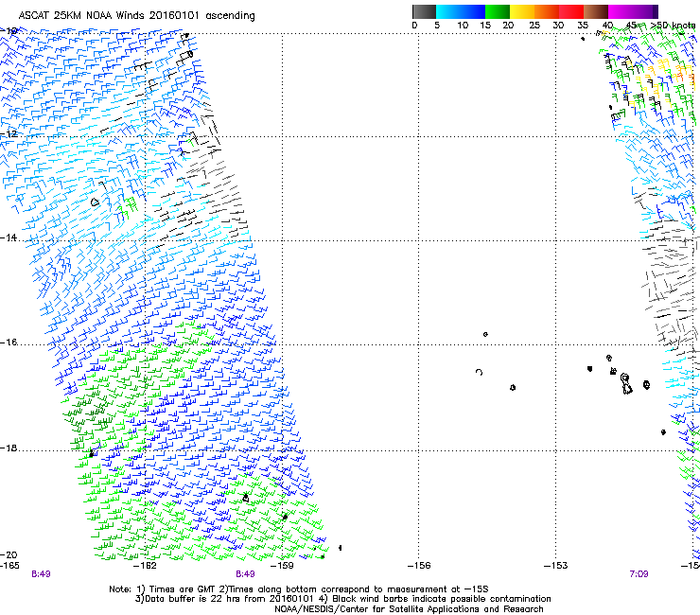
Task: Click the map title 'ASCAT 25KM NOAA Winds 20160101 ascending'
Action: tap(136, 16)
